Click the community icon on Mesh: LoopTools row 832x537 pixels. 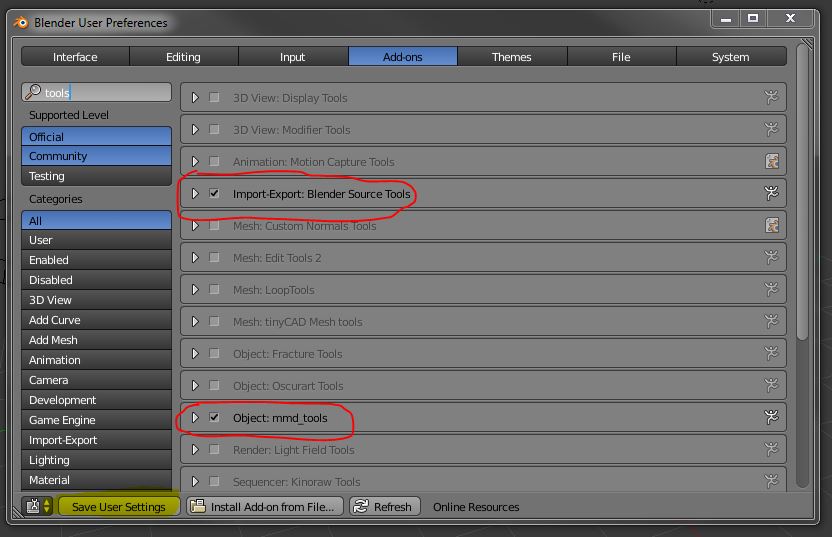pyautogui.click(x=772, y=289)
